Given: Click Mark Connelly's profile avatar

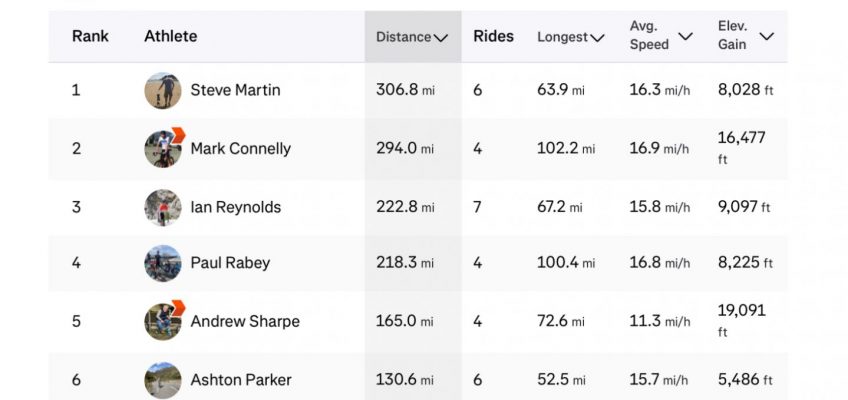Looking at the screenshot, I should pyautogui.click(x=162, y=149).
